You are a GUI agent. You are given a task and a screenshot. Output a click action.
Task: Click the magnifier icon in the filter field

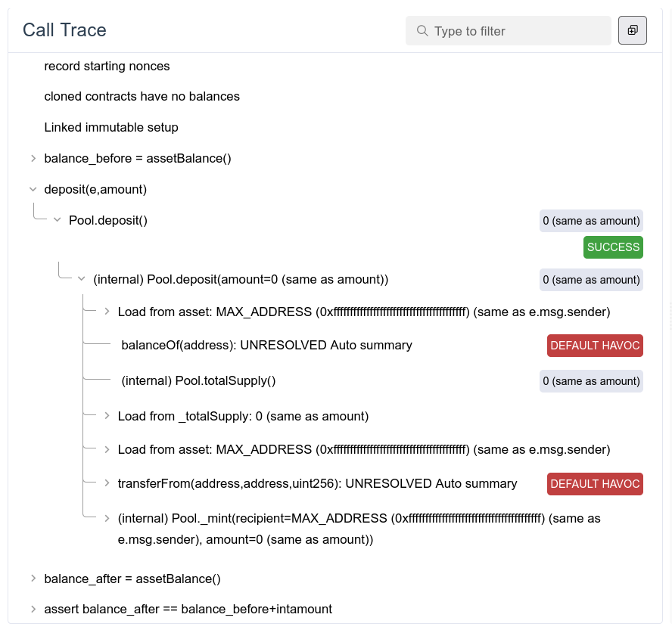(422, 31)
